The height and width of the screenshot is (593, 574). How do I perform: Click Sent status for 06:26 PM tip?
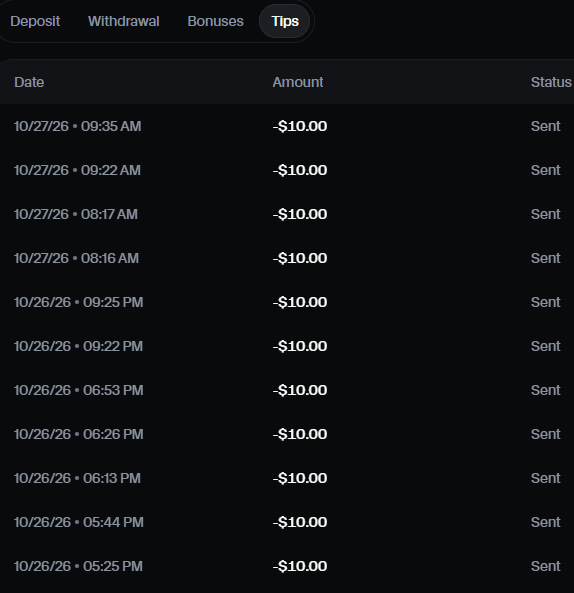[545, 434]
